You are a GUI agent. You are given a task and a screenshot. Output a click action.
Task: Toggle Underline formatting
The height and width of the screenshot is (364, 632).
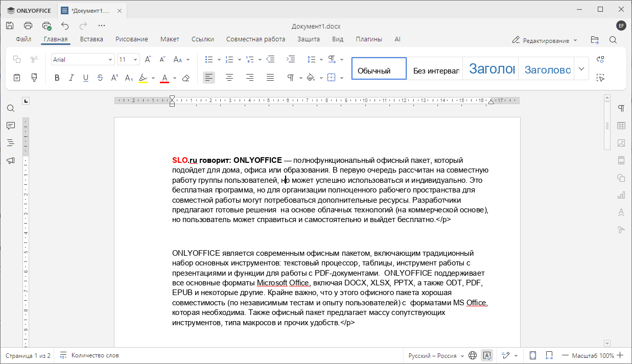(x=85, y=78)
